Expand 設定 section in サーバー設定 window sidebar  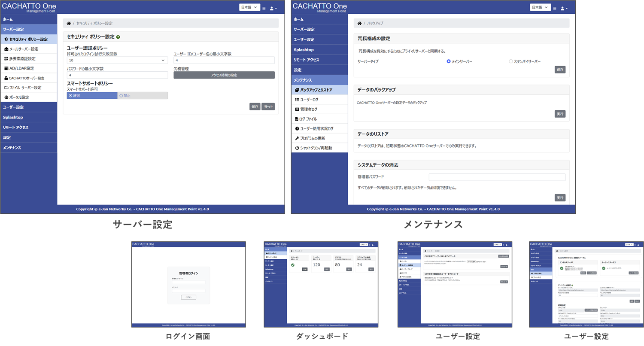29,137
